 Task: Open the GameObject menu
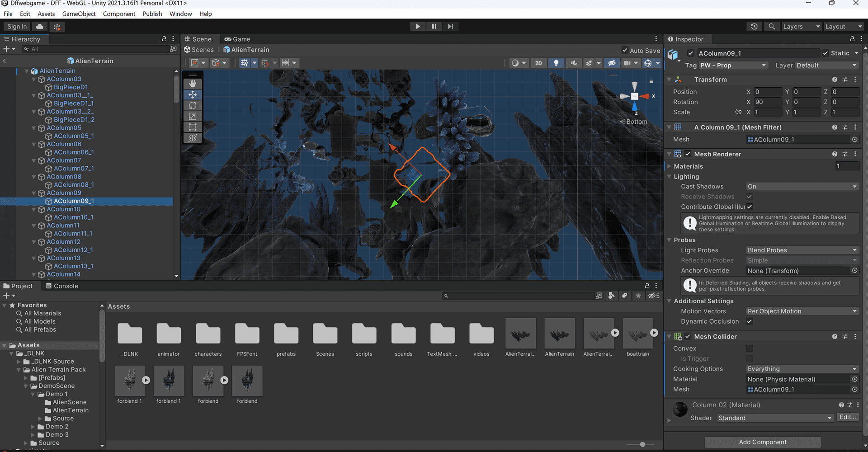click(79, 14)
